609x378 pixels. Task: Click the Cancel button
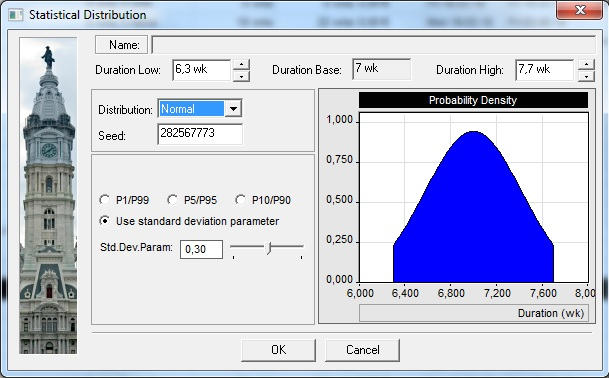(362, 350)
